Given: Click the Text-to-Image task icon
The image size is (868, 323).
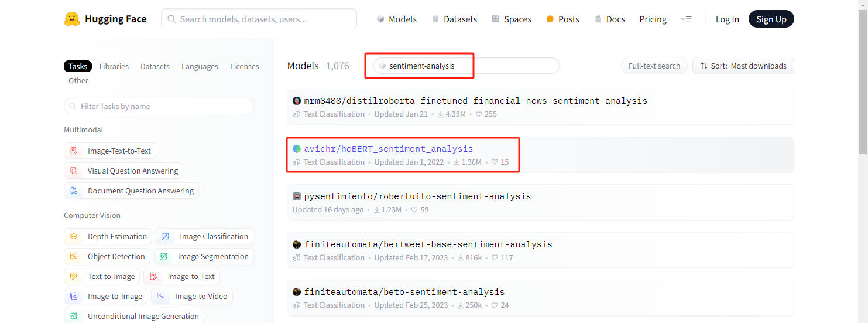Looking at the screenshot, I should 74,276.
